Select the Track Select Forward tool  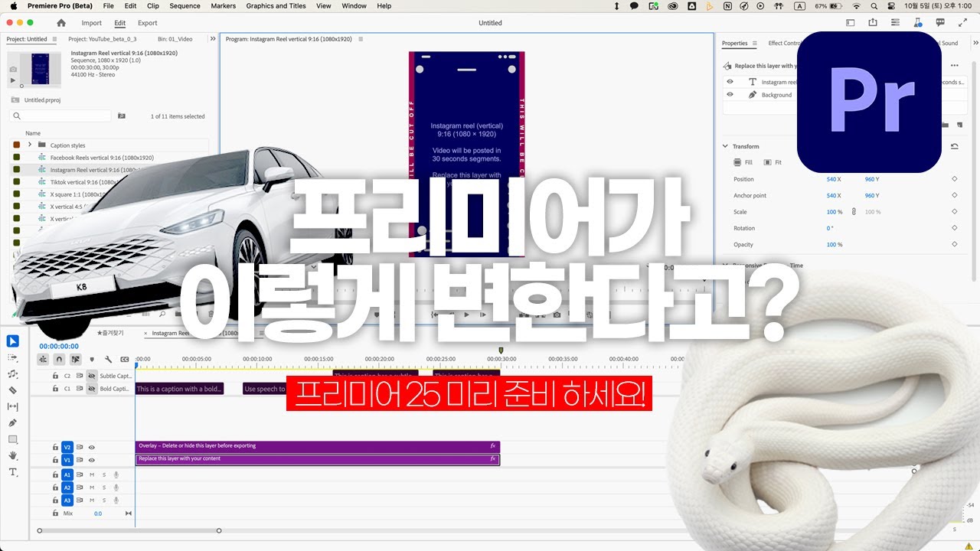(x=13, y=357)
